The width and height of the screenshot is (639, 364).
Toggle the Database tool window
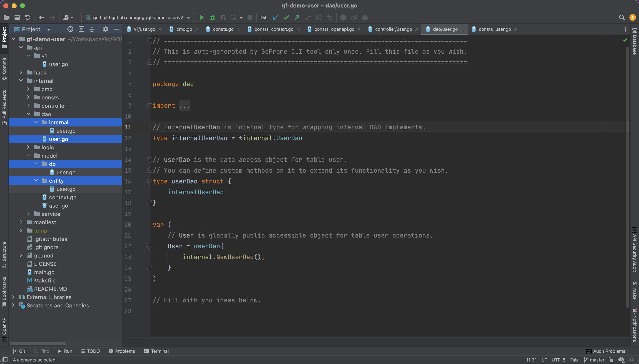[x=634, y=42]
